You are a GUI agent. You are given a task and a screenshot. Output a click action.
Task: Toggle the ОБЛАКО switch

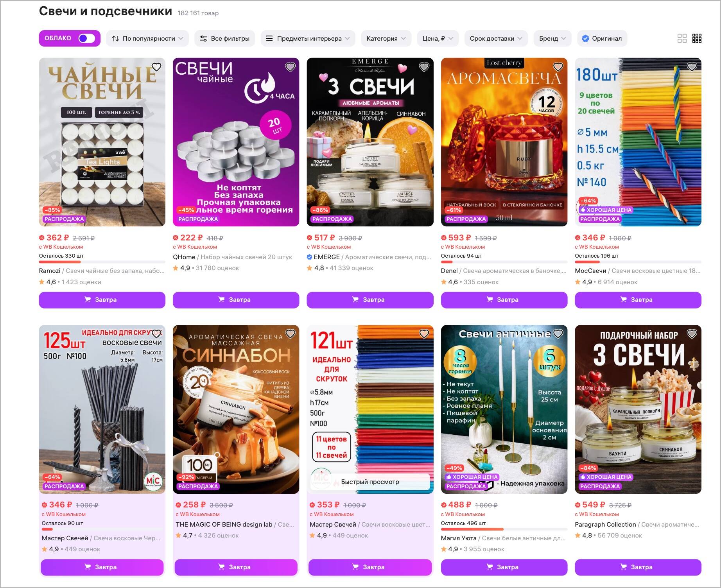86,38
